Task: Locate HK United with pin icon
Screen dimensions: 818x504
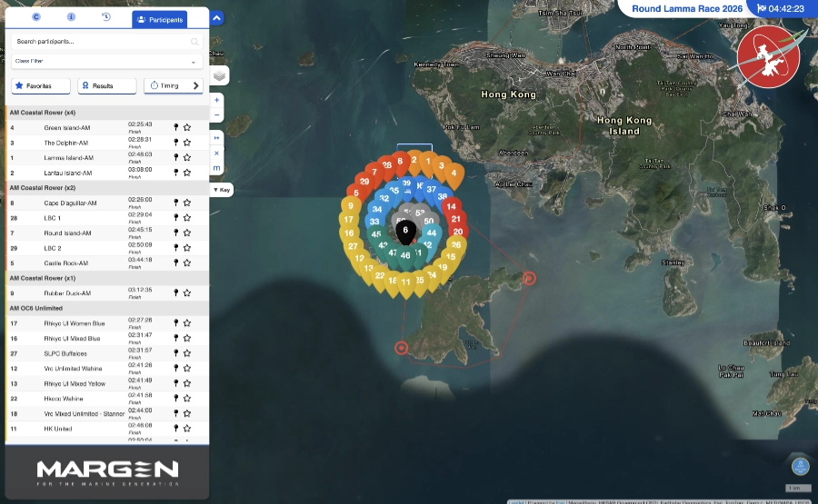Action: [x=175, y=429]
